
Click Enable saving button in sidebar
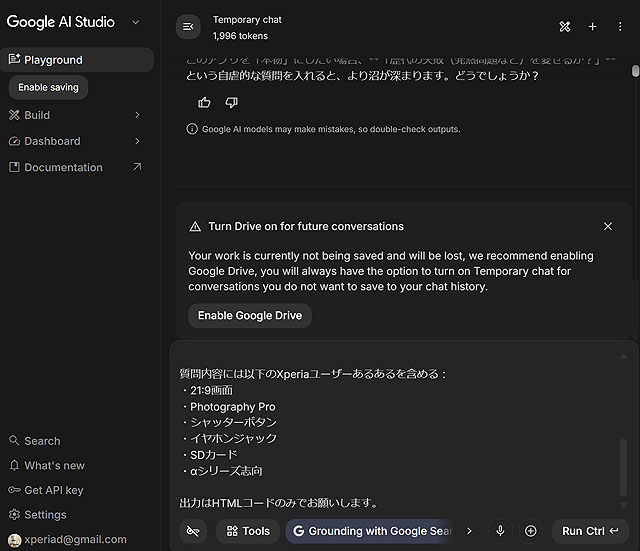48,87
